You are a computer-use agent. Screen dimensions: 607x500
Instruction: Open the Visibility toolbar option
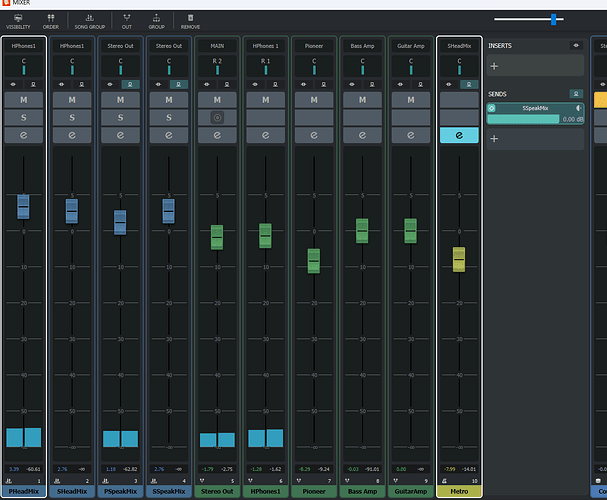coord(18,22)
